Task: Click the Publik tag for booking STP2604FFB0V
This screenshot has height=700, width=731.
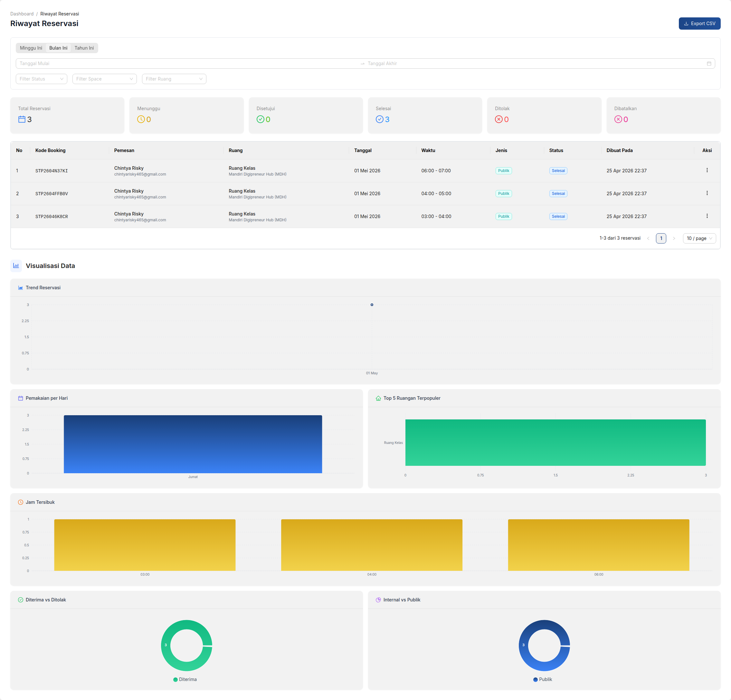Action: click(x=504, y=193)
